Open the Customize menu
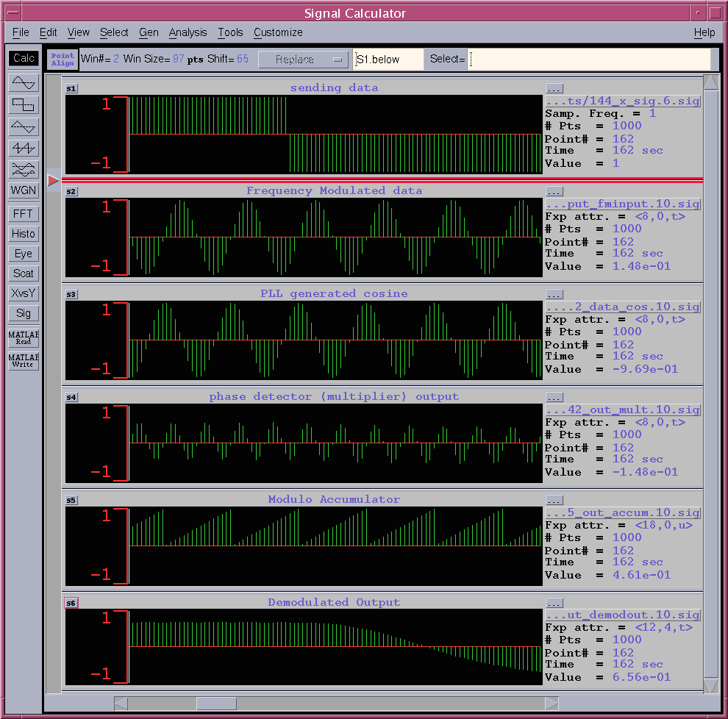The image size is (728, 719). pos(278,32)
